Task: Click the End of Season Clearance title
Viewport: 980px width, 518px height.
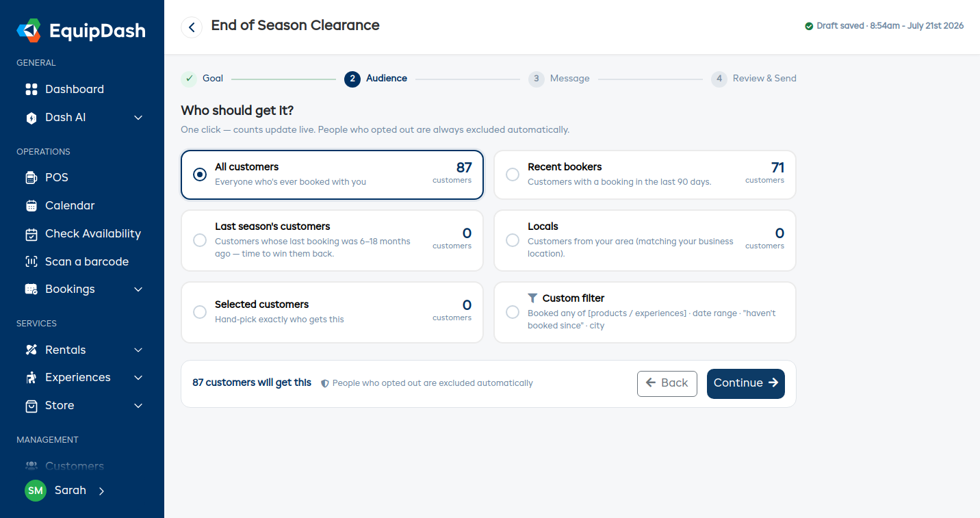Action: click(x=296, y=26)
